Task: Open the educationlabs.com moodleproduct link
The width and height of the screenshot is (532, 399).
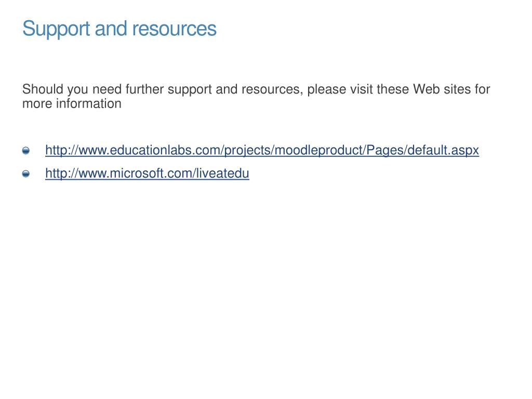Action: click(262, 150)
